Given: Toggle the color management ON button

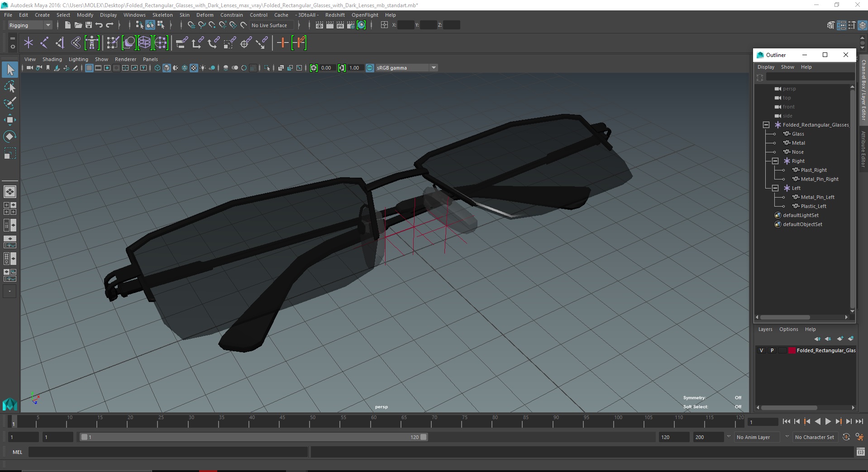Looking at the screenshot, I should tap(370, 68).
